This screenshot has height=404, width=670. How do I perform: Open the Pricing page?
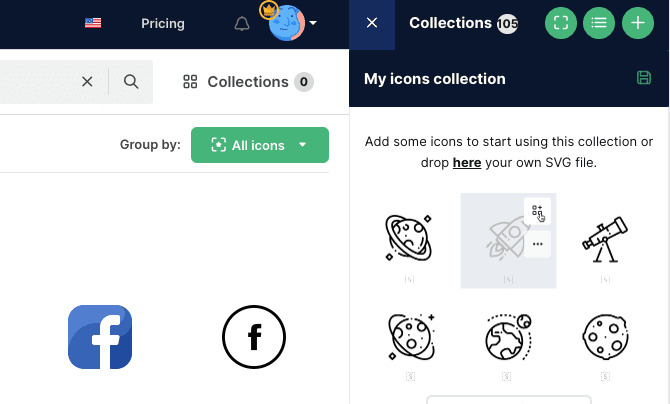(x=163, y=23)
